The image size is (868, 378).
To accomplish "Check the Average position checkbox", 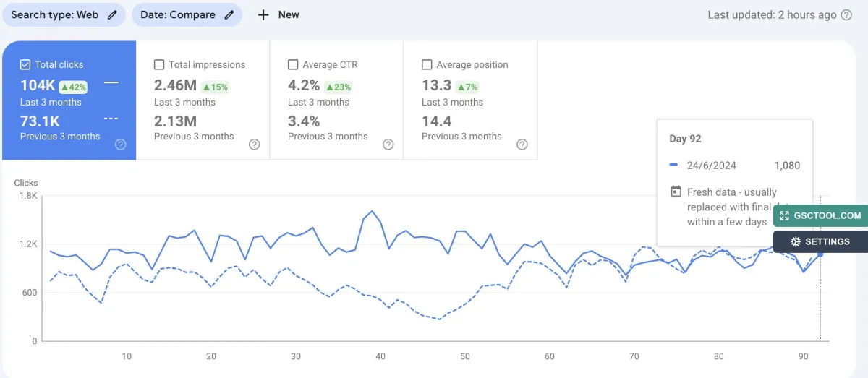I will point(427,64).
